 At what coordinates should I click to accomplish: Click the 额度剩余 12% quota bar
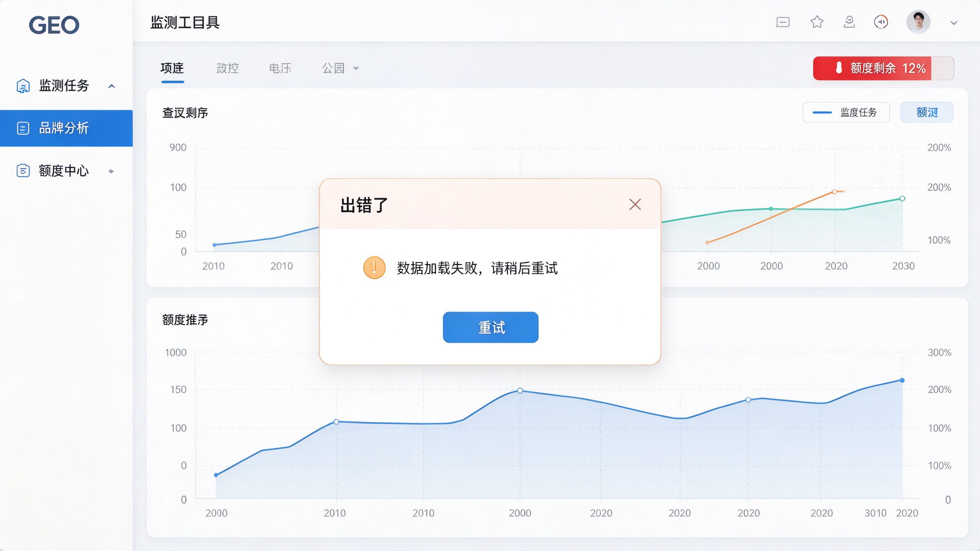pos(883,69)
